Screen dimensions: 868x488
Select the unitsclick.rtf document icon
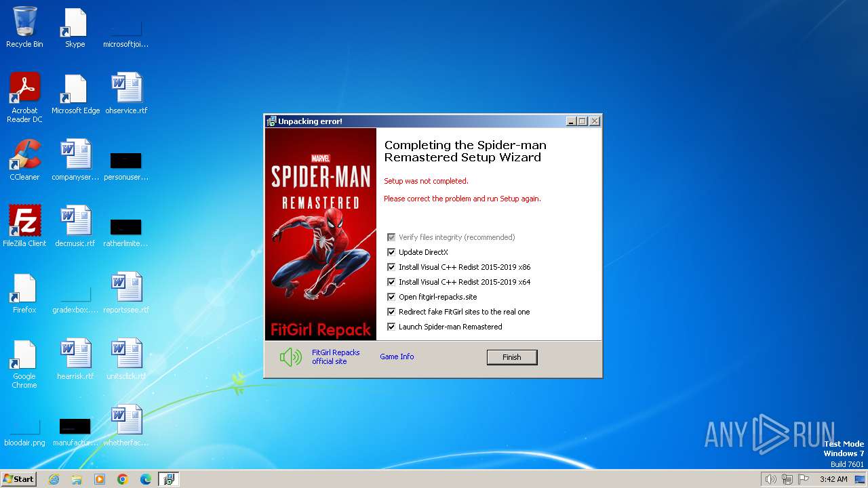[x=126, y=359]
